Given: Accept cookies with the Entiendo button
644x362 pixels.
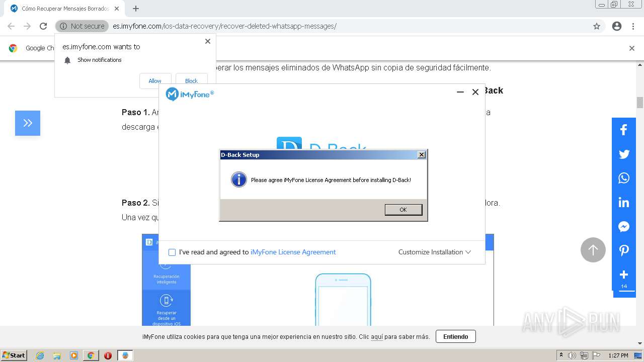Looking at the screenshot, I should click(456, 337).
